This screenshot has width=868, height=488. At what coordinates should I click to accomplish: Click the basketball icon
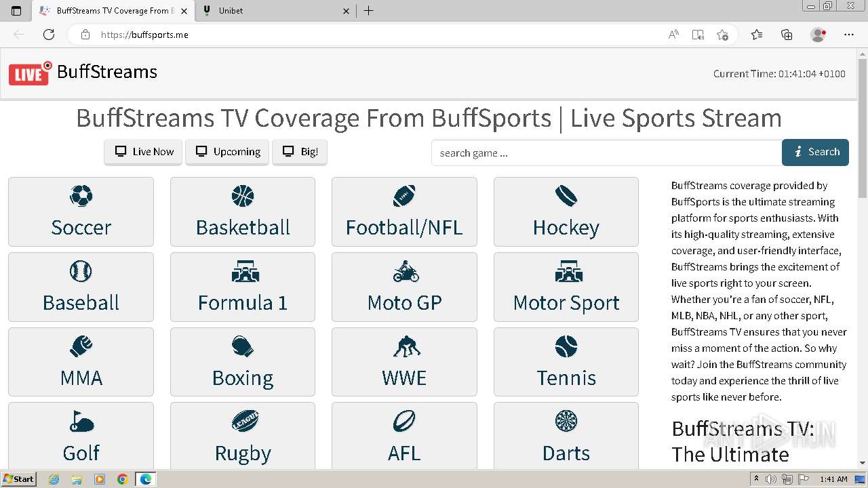pos(242,197)
